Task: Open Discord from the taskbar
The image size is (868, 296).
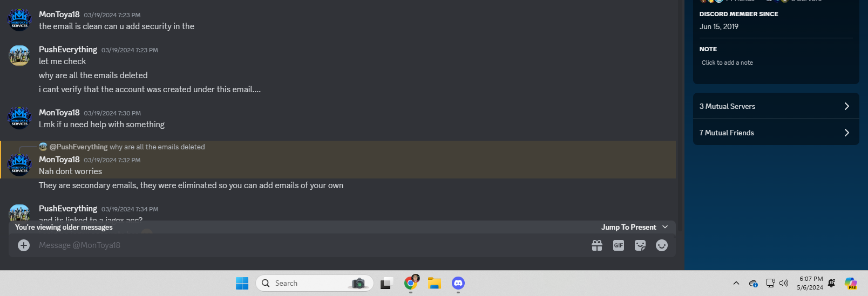Action: [458, 283]
